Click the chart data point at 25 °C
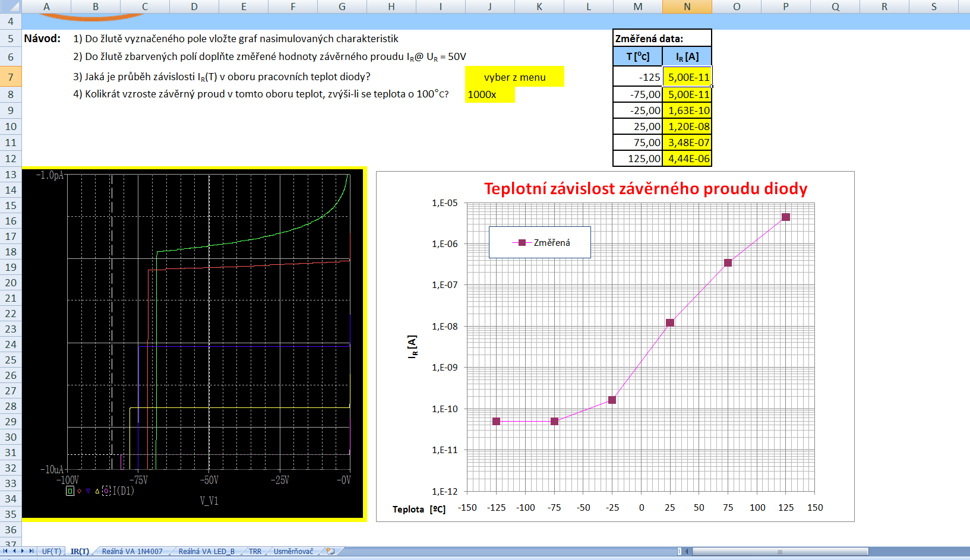 pyautogui.click(x=670, y=322)
